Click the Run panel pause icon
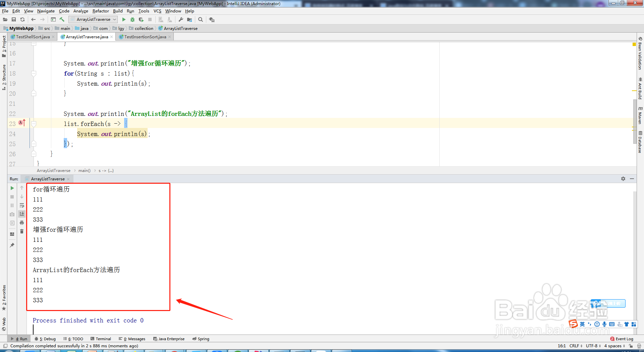 pos(12,205)
